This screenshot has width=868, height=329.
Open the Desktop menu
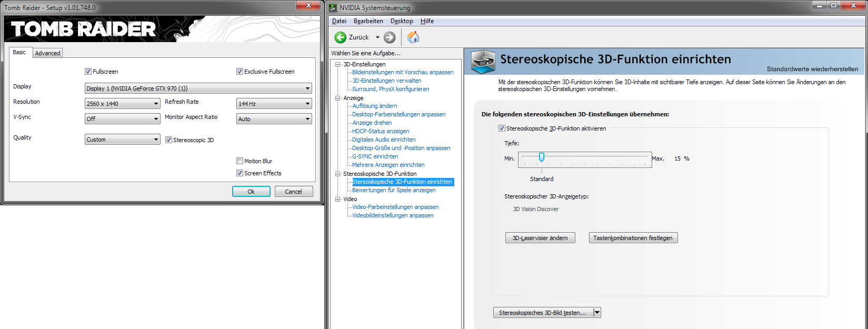click(402, 21)
